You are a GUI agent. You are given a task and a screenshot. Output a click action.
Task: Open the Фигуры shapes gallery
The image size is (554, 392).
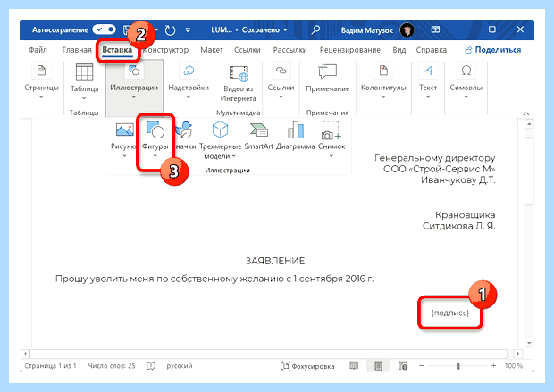tap(155, 139)
